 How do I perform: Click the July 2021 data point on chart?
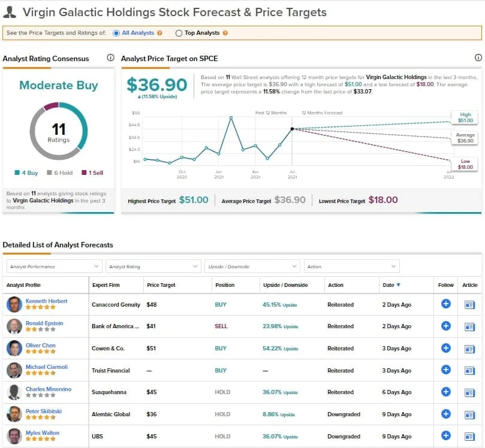292,129
